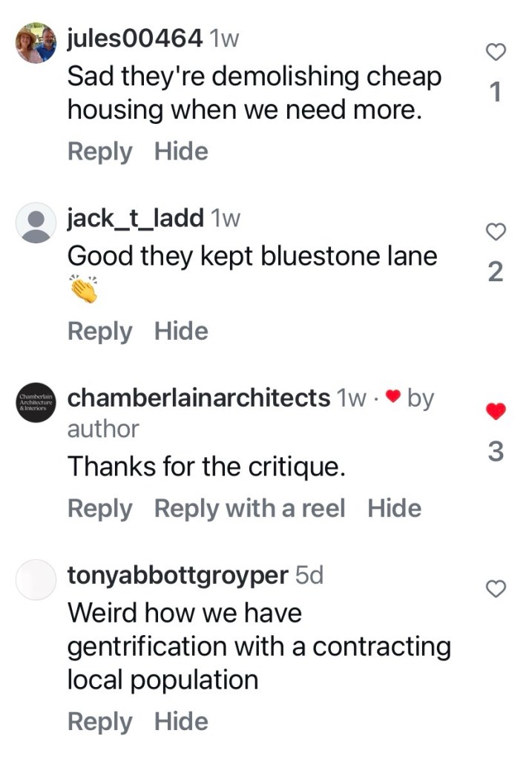
Task: Like the comment by jules00464
Action: coord(495,51)
